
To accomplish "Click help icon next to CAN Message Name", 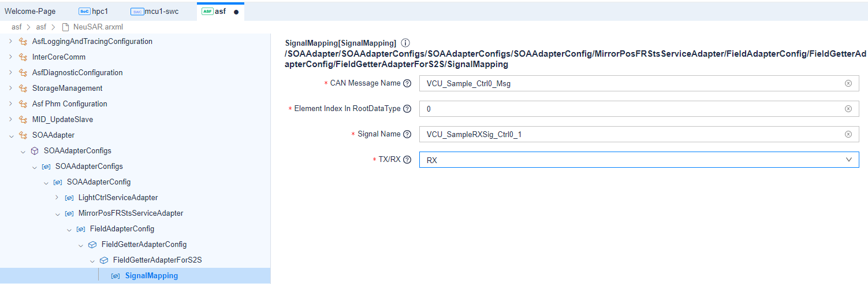I will (x=407, y=83).
